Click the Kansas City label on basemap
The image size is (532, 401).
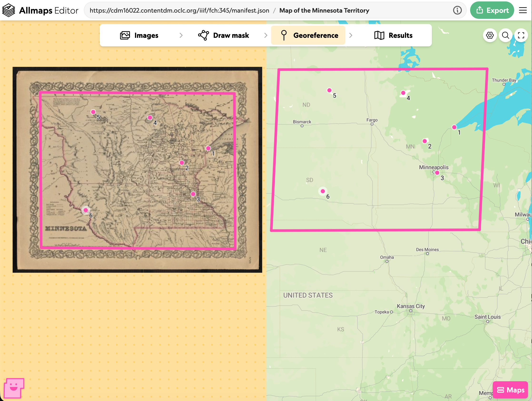(x=411, y=306)
